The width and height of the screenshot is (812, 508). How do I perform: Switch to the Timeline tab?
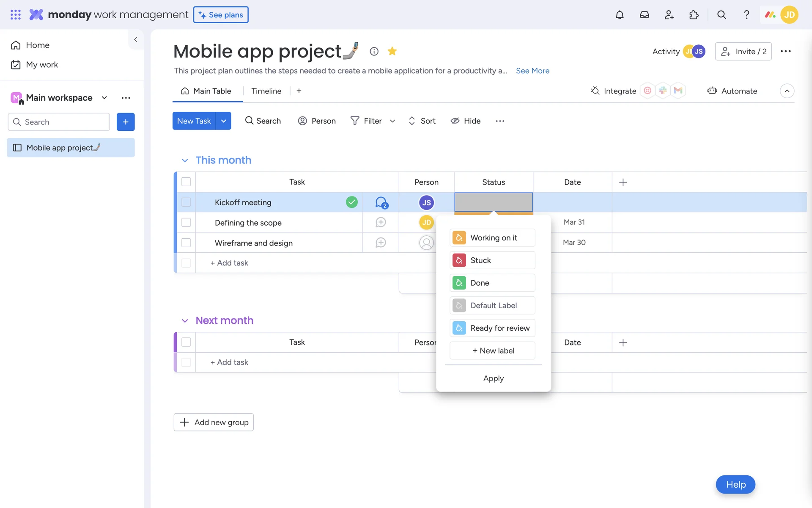266,91
